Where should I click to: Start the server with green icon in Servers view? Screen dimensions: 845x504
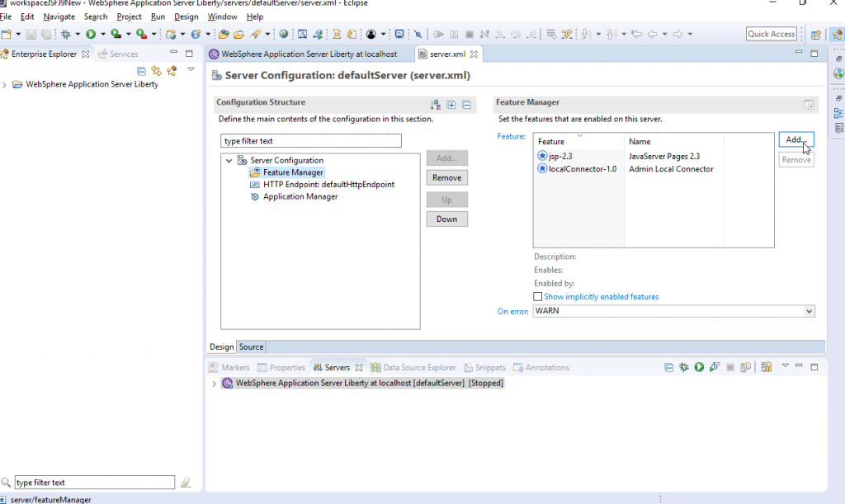699,367
